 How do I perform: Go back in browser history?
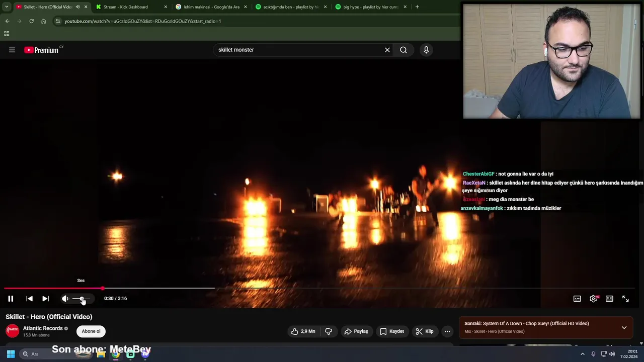(x=7, y=21)
